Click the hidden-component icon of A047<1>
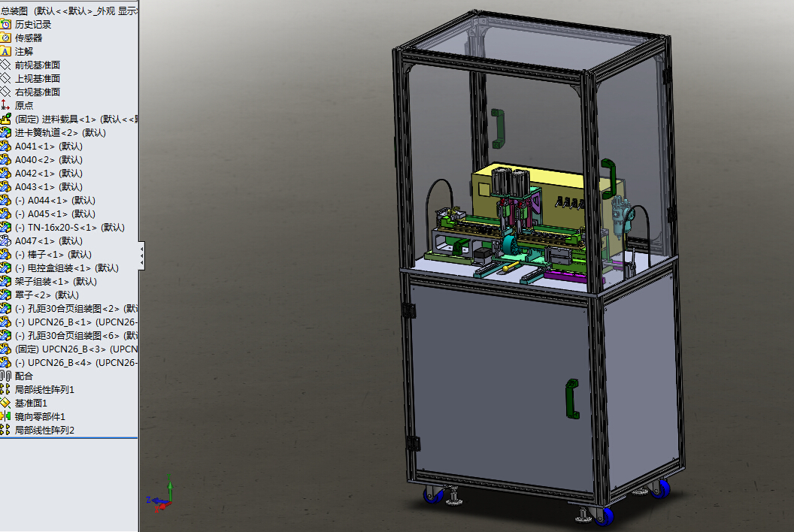This screenshot has width=794, height=532. (x=5, y=241)
